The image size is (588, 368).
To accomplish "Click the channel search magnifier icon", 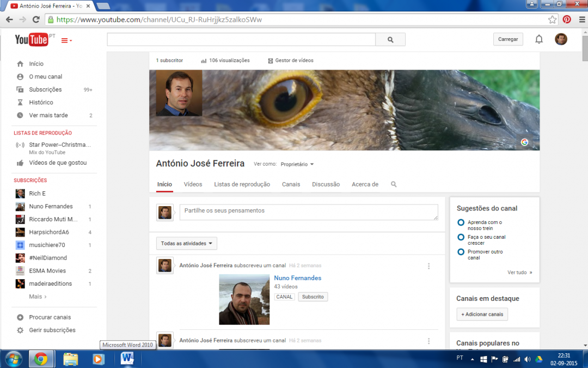I will tap(394, 184).
